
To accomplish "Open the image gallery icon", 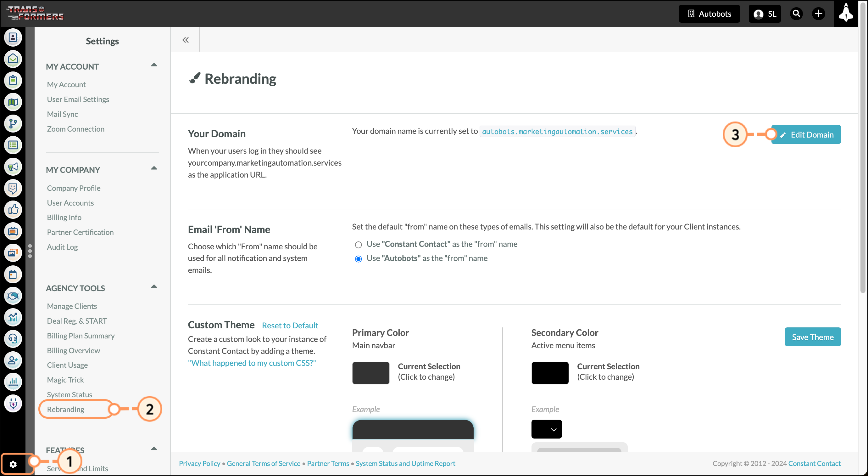I will click(x=13, y=253).
